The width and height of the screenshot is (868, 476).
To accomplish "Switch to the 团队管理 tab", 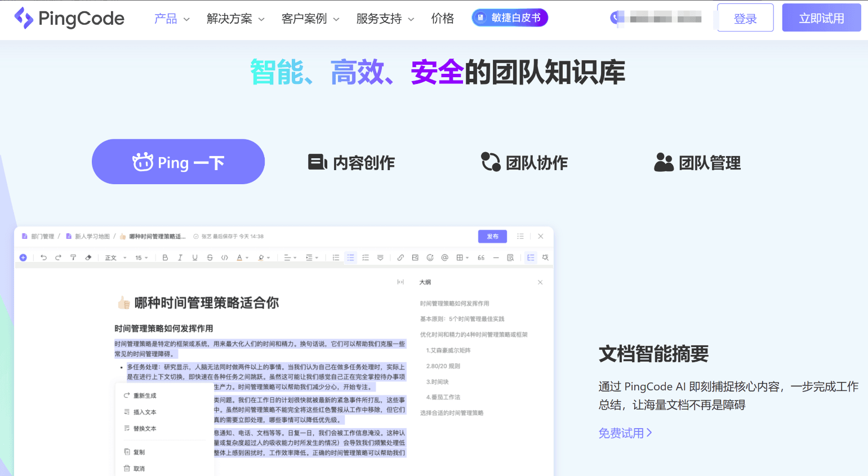I will [x=697, y=162].
